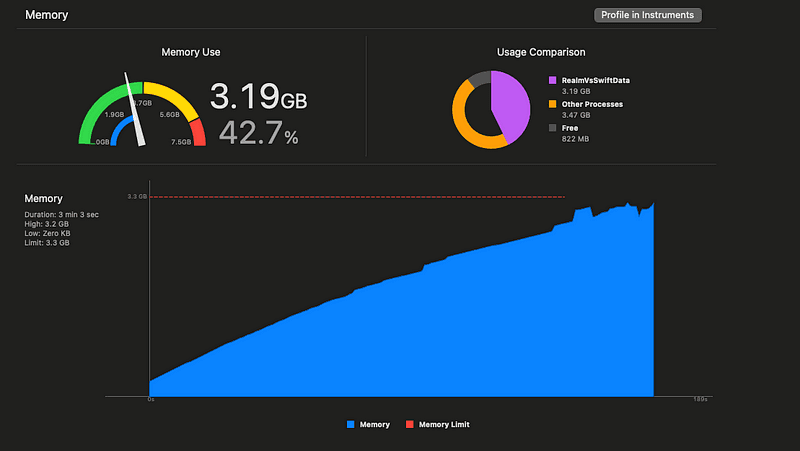Click the purple RealmVsSwiftData legend swatch
Screen dimensions: 800x451
click(552, 80)
